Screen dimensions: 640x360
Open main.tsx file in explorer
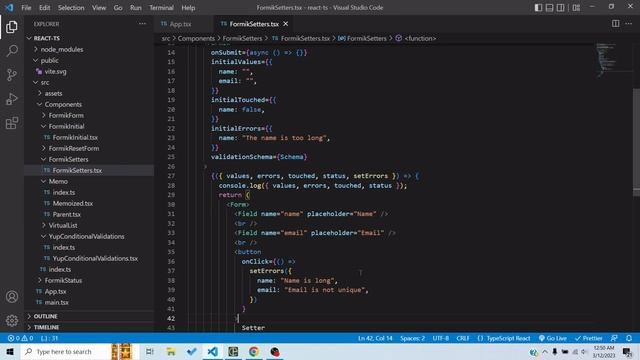[x=89, y=302]
